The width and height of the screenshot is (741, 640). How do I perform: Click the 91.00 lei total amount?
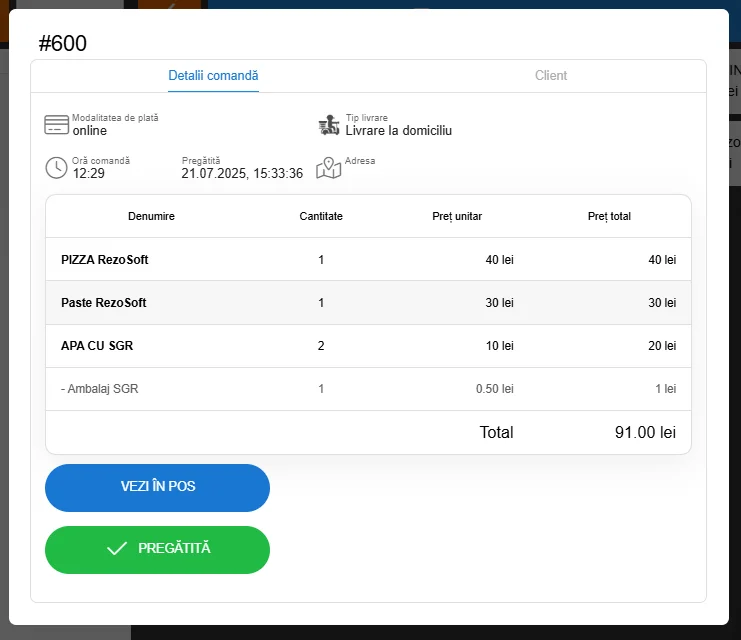645,432
